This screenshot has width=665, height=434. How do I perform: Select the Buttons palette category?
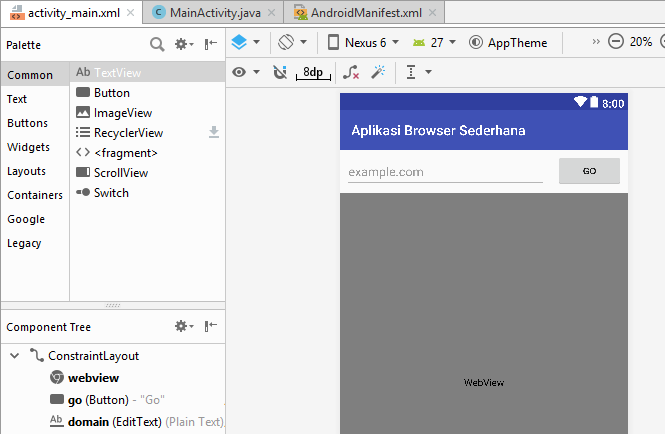pos(35,123)
